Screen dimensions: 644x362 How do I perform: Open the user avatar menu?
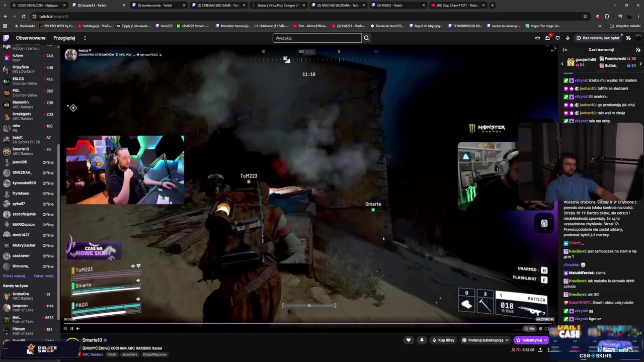[x=638, y=38]
